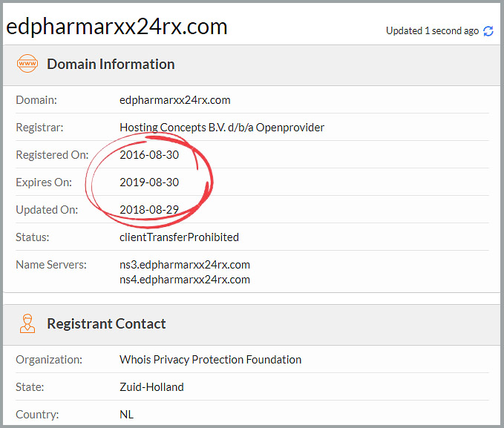
Task: Click the Zuid-Holland state value
Action: point(151,387)
